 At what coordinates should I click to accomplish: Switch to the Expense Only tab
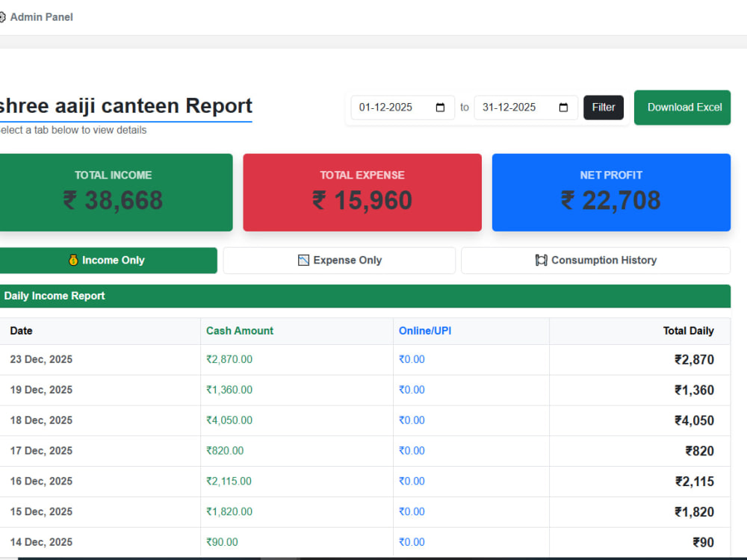tap(339, 261)
